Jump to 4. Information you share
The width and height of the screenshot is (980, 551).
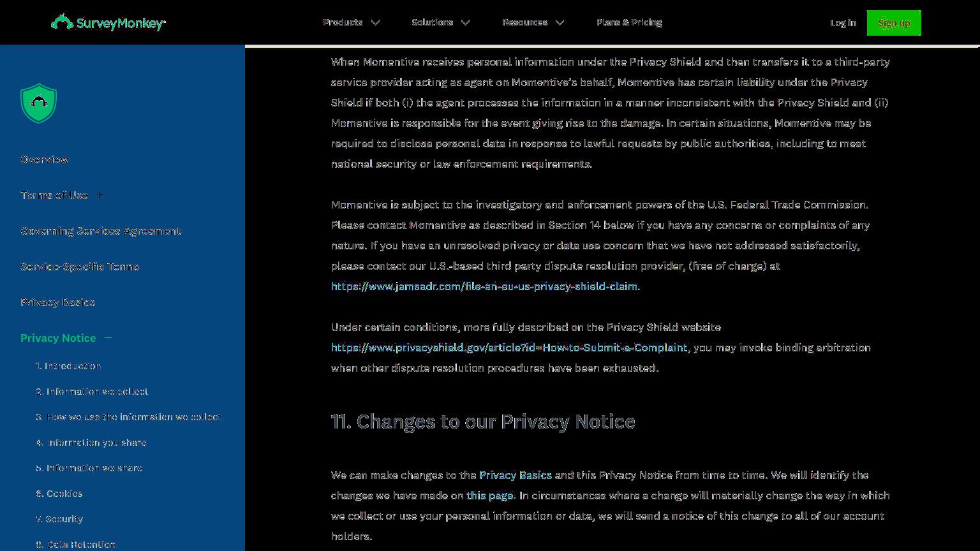tap(91, 443)
